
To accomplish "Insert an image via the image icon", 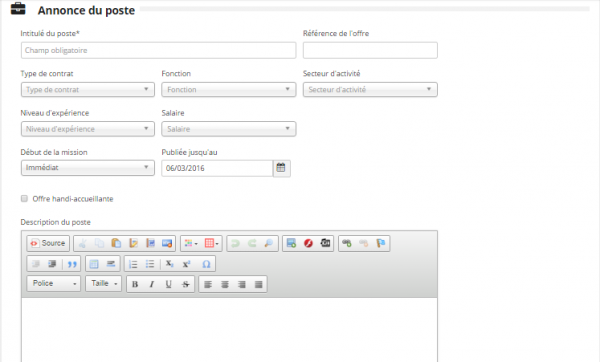I will point(292,243).
